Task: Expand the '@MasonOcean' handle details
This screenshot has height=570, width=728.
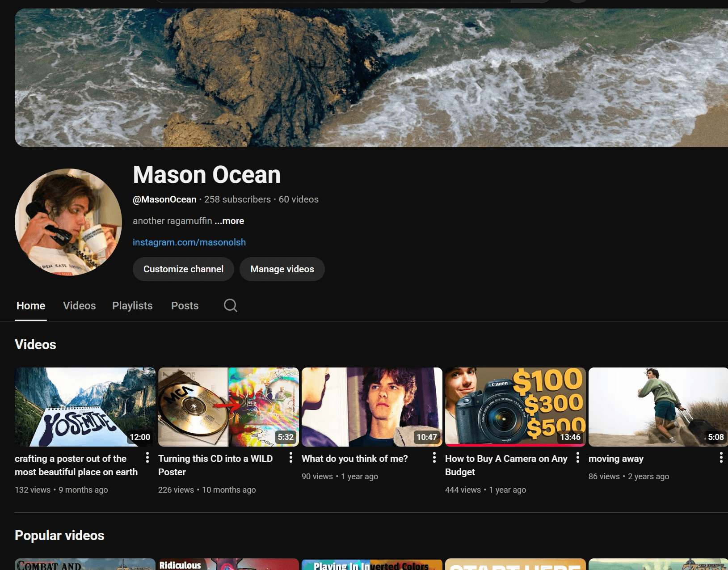Action: click(x=164, y=199)
